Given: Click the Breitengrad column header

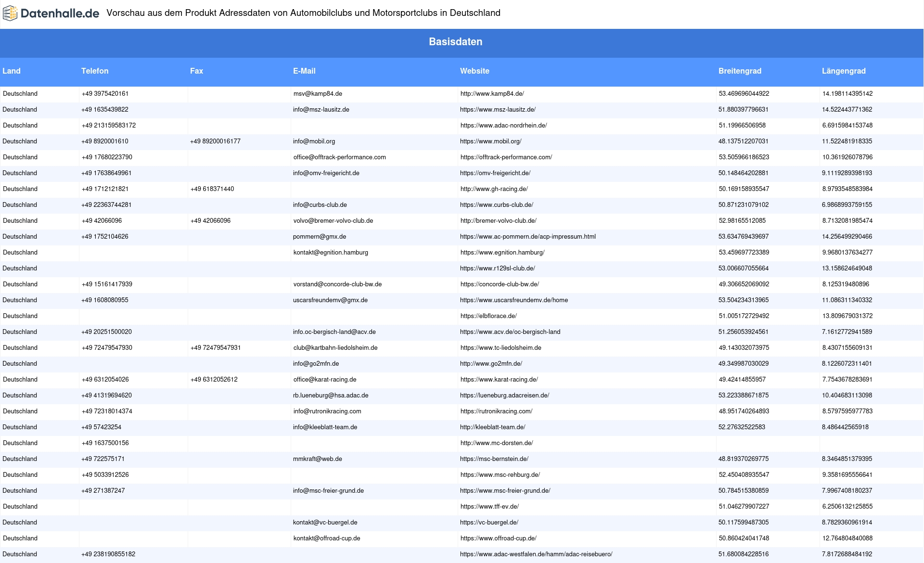Looking at the screenshot, I should pyautogui.click(x=740, y=71).
